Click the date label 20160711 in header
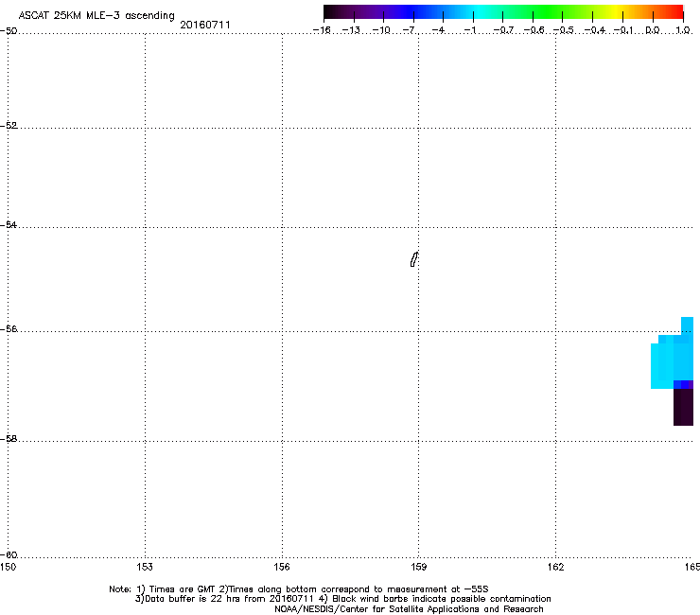The height and width of the screenshot is (615, 700). [205, 25]
